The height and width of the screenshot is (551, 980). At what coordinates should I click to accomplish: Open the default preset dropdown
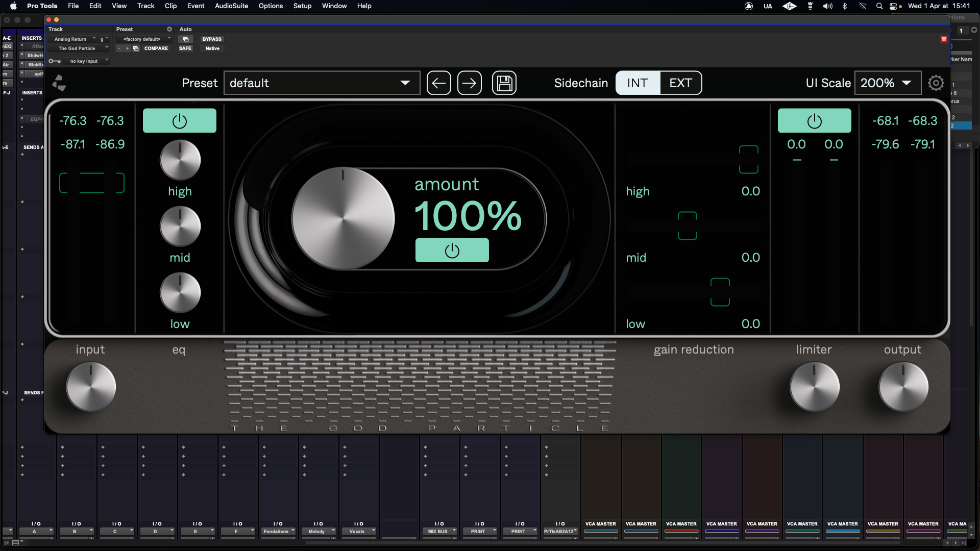click(322, 83)
